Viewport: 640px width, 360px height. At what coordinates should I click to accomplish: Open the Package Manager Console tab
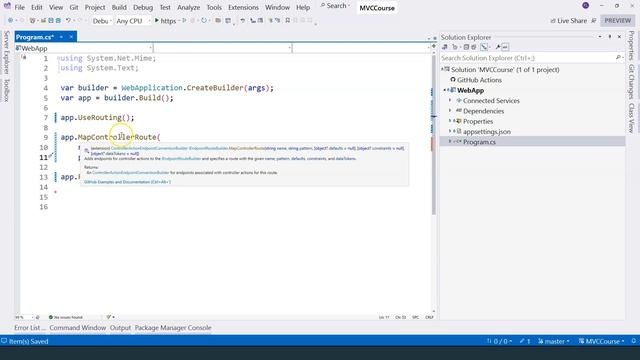tap(173, 328)
